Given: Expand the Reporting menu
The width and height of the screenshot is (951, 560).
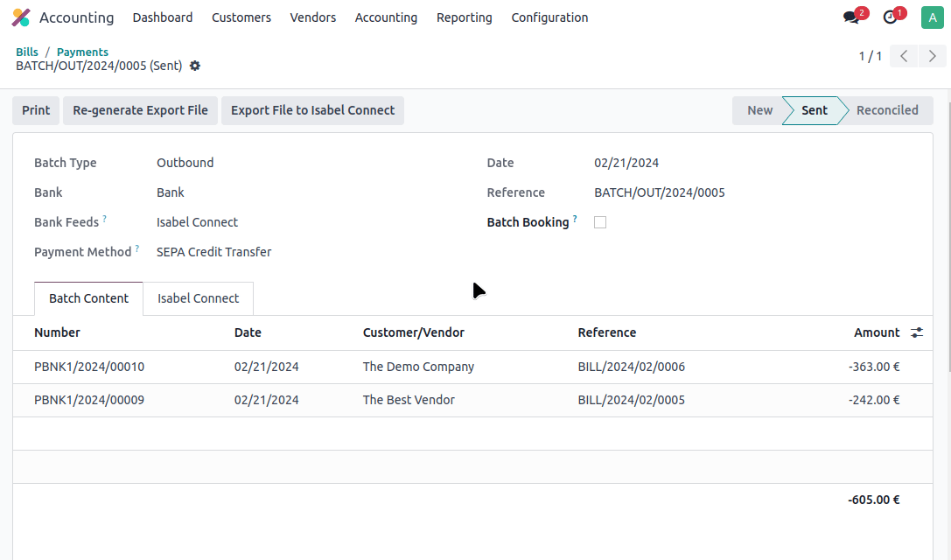Looking at the screenshot, I should pyautogui.click(x=464, y=17).
